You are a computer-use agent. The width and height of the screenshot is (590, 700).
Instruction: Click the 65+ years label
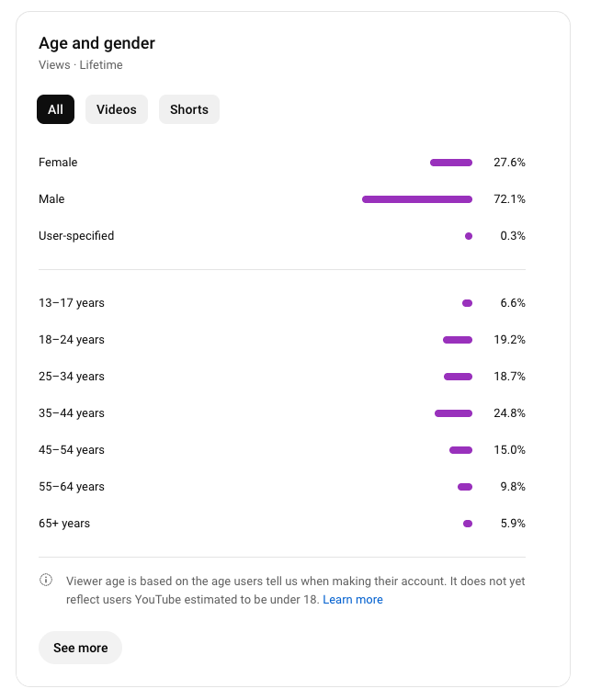click(64, 524)
